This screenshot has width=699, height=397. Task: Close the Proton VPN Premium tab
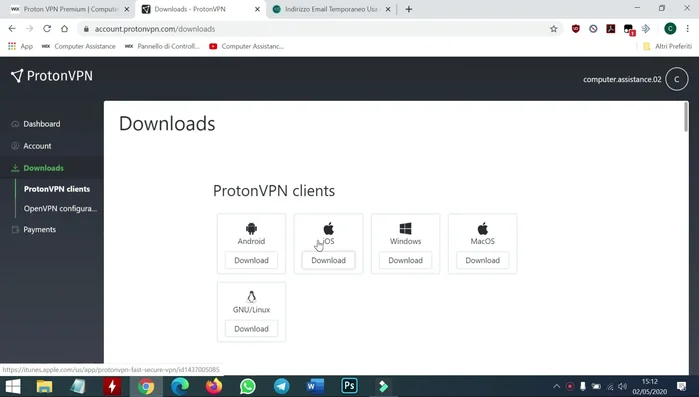coord(127,9)
